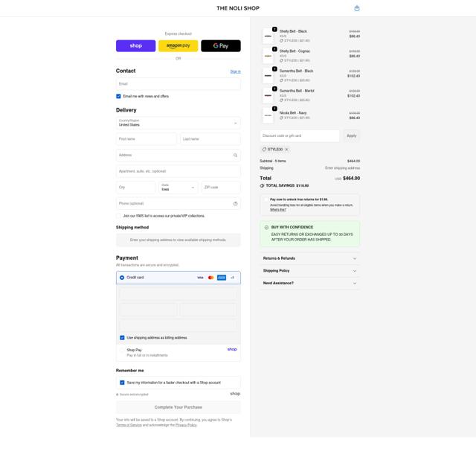Toggle Use shipping address as billing address

pos(122,337)
